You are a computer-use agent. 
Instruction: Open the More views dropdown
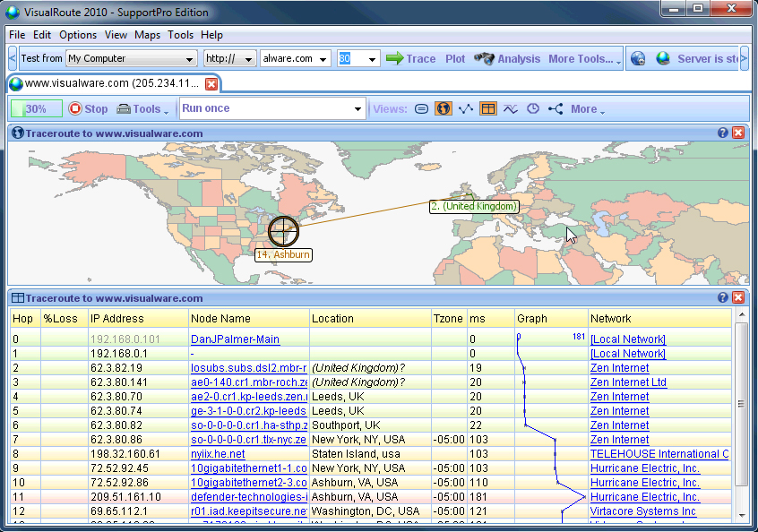point(588,109)
